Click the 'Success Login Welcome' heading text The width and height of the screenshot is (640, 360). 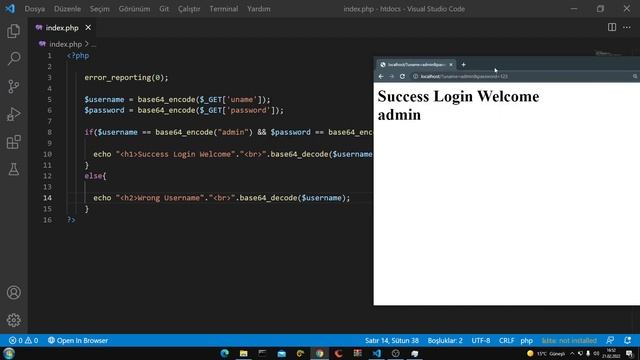(x=458, y=96)
